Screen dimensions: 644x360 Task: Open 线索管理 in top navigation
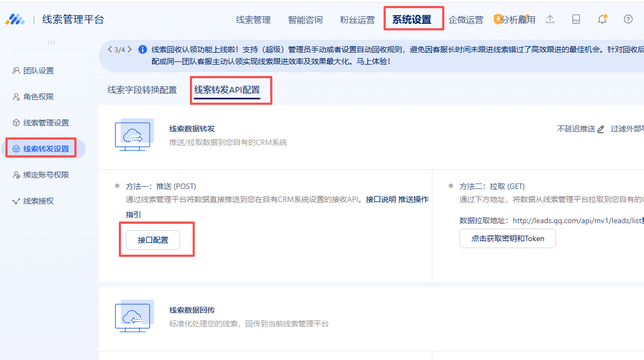tap(253, 20)
